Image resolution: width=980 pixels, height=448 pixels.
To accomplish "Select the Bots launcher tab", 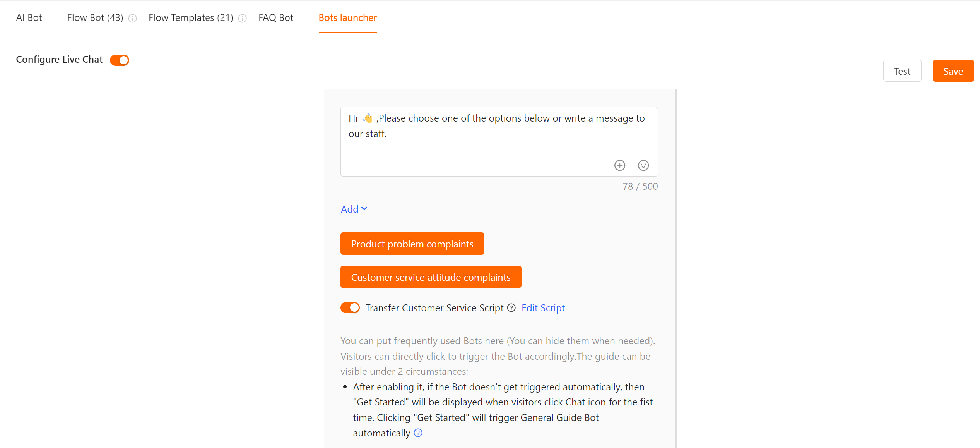I will tap(348, 17).
